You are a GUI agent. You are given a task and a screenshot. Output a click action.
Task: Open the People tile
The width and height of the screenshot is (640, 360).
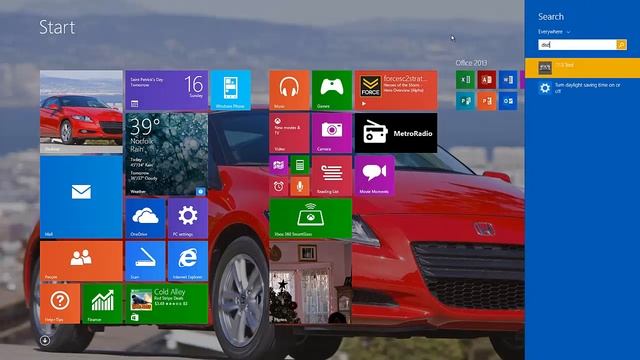[81, 261]
